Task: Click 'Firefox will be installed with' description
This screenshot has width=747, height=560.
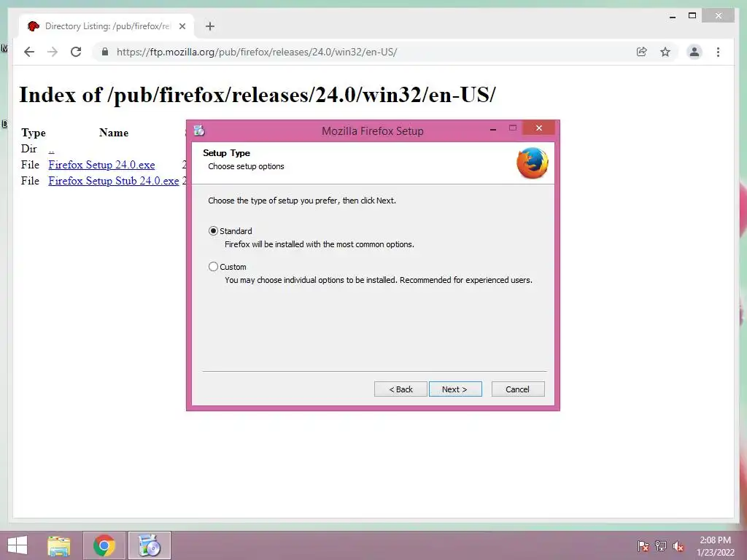Action: tap(320, 244)
